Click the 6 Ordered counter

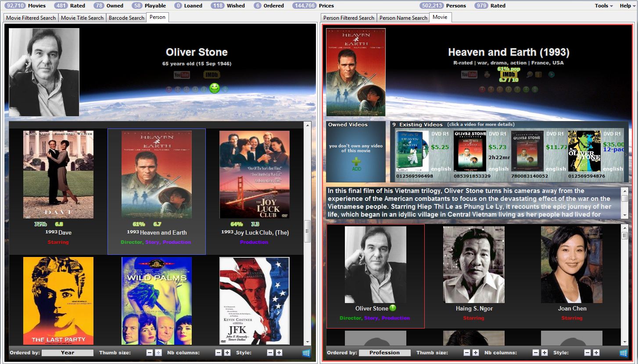(x=269, y=6)
